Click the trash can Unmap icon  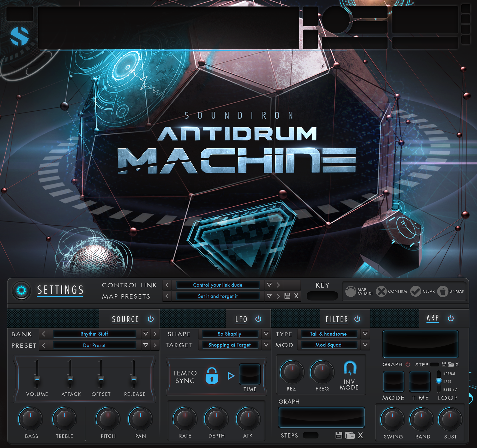tap(442, 291)
